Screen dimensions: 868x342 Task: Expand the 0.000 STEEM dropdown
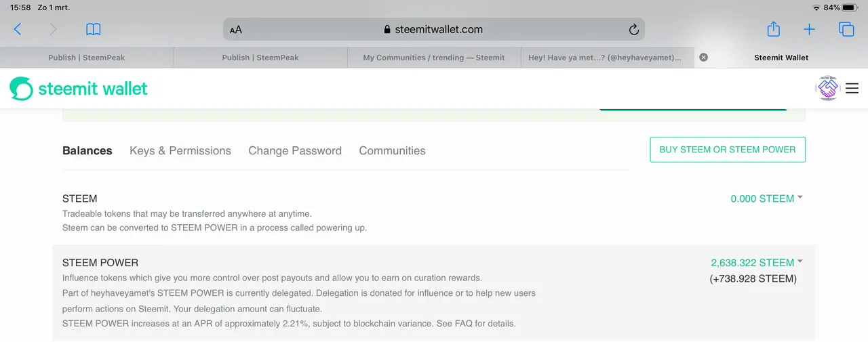pyautogui.click(x=766, y=198)
